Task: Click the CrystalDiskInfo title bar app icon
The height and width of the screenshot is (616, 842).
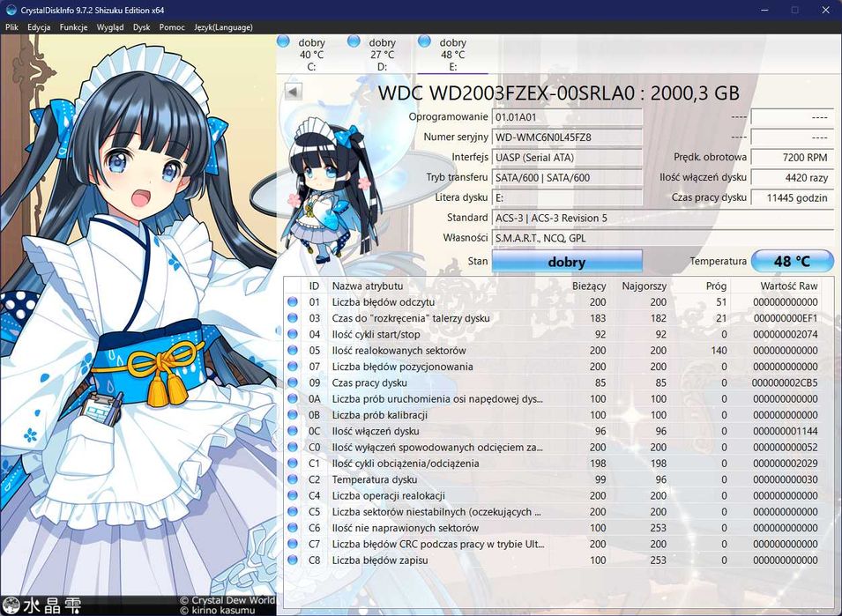Action: 11,10
